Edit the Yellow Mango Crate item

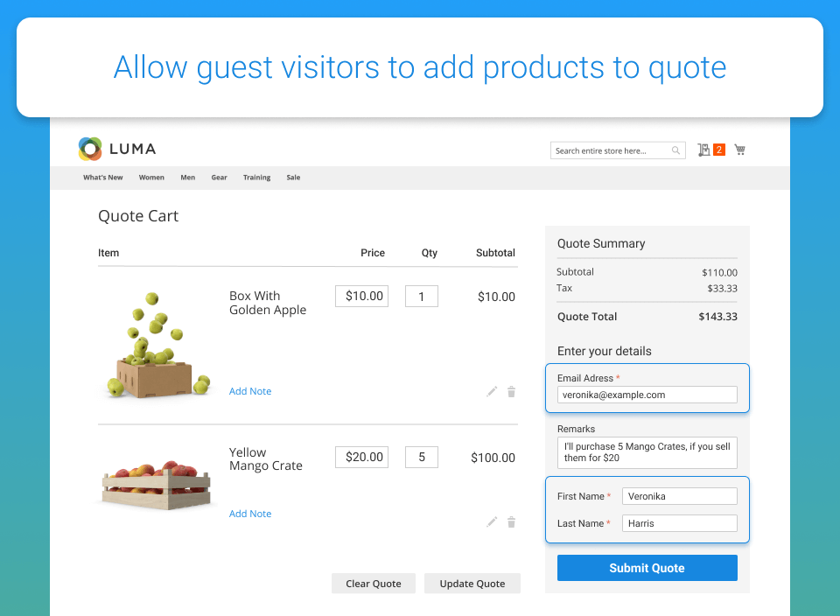(492, 522)
